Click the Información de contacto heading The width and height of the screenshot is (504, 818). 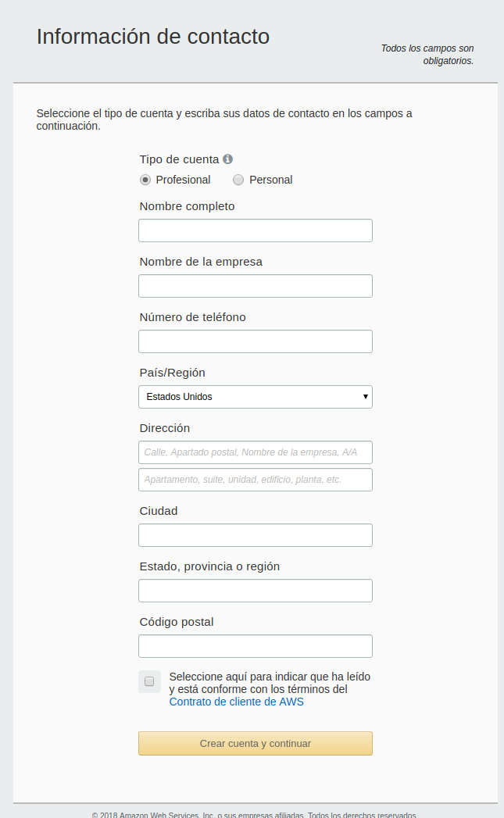click(x=152, y=36)
